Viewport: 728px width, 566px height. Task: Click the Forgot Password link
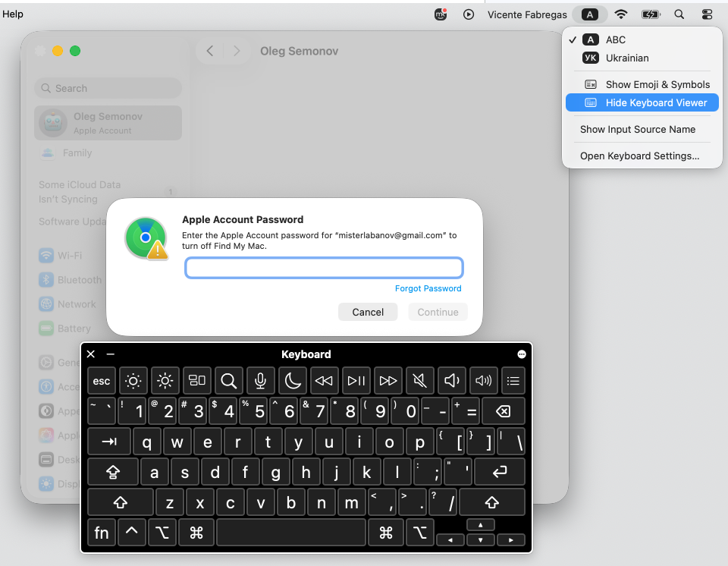(428, 288)
